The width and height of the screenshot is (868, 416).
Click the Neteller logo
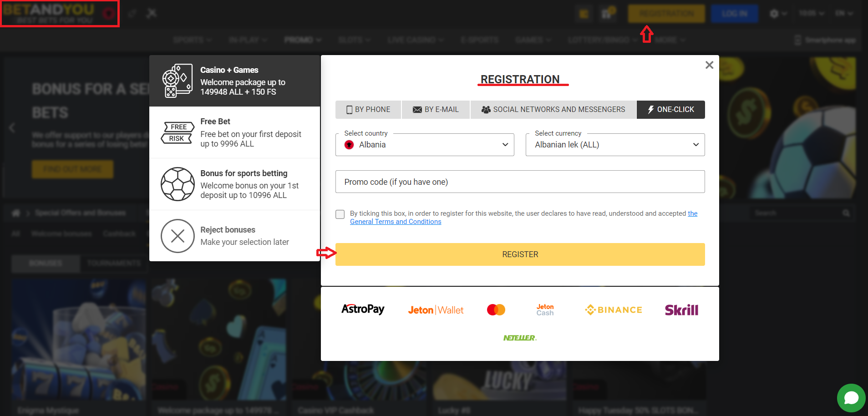pyautogui.click(x=520, y=338)
